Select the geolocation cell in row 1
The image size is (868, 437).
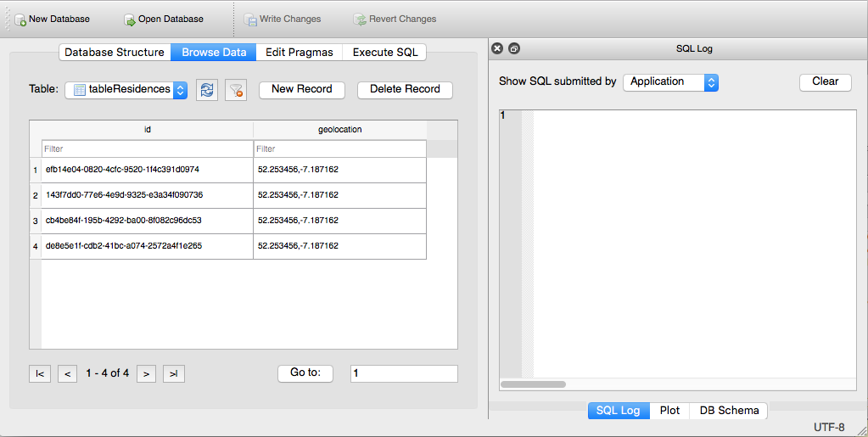tap(340, 170)
